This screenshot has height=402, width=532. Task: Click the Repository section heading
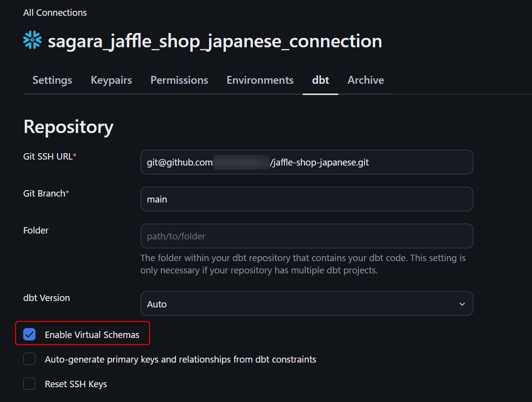[x=68, y=127]
